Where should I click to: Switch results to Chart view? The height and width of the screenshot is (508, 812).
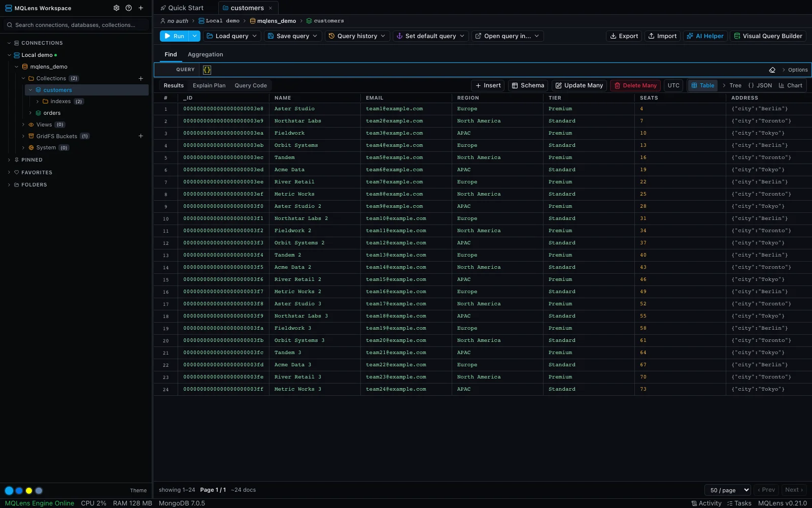tap(790, 85)
